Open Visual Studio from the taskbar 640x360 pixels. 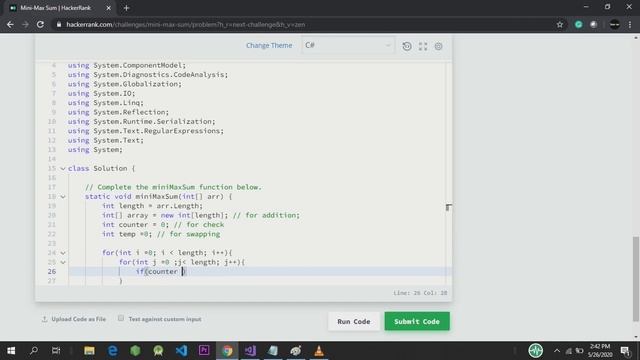point(250,351)
